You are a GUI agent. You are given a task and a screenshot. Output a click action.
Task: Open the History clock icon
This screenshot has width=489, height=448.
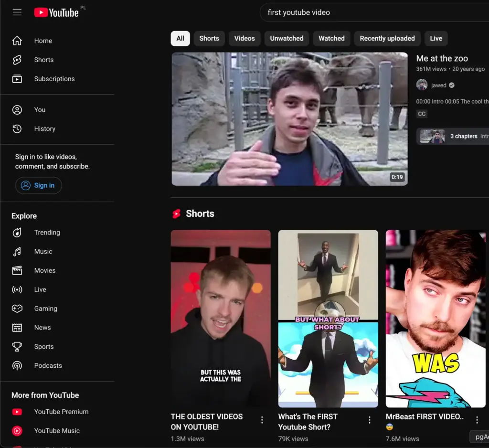coord(17,129)
